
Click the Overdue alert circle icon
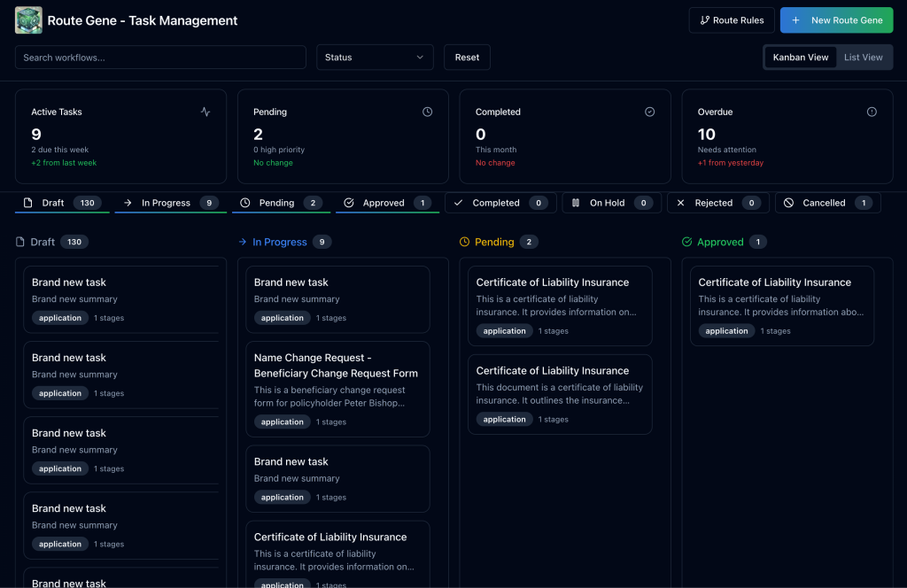point(872,112)
